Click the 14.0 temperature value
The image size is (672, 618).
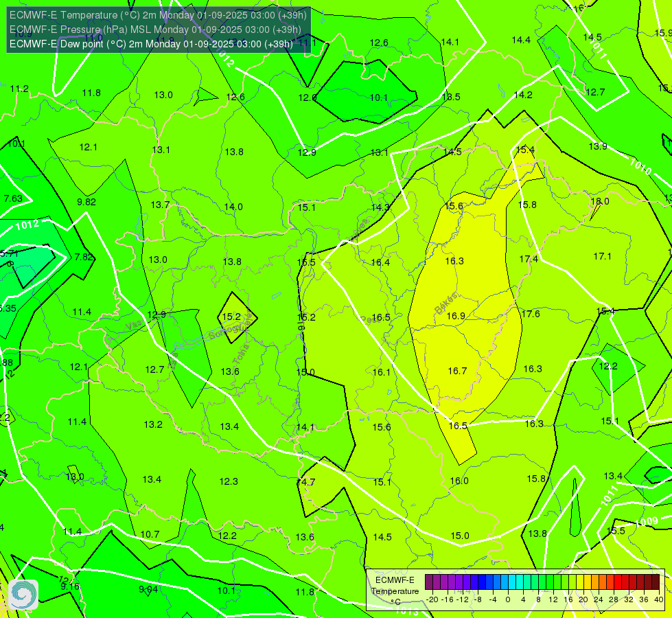(x=233, y=206)
